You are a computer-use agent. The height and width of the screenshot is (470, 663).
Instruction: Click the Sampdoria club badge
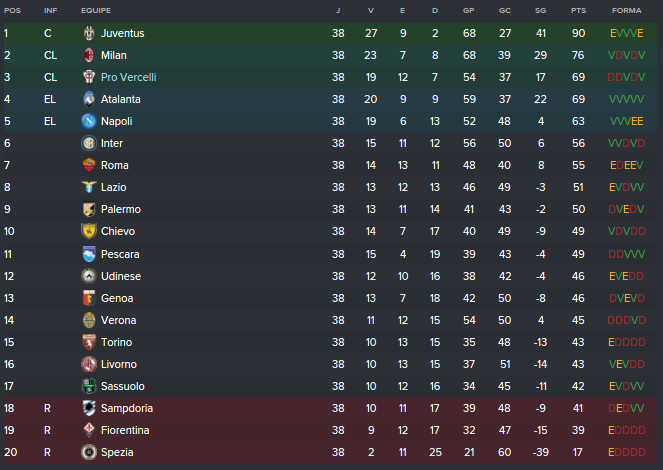pos(89,408)
